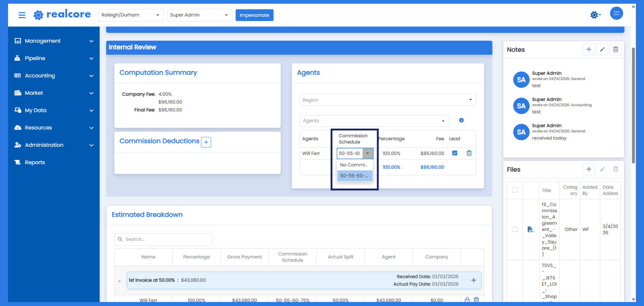Open the Region dropdown
644x306 pixels.
(388, 100)
